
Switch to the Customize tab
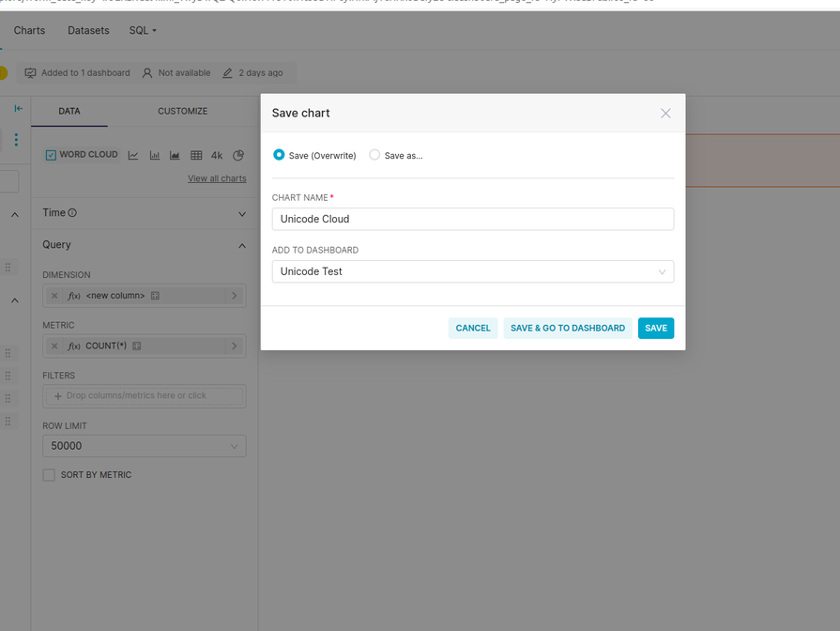(183, 111)
